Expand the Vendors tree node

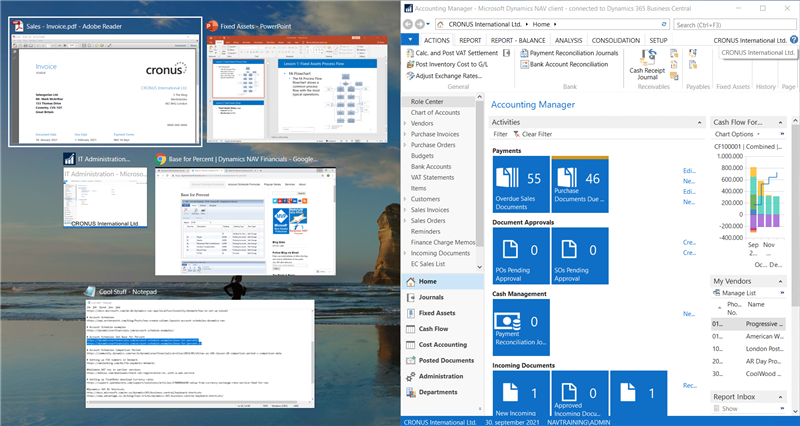pos(405,123)
